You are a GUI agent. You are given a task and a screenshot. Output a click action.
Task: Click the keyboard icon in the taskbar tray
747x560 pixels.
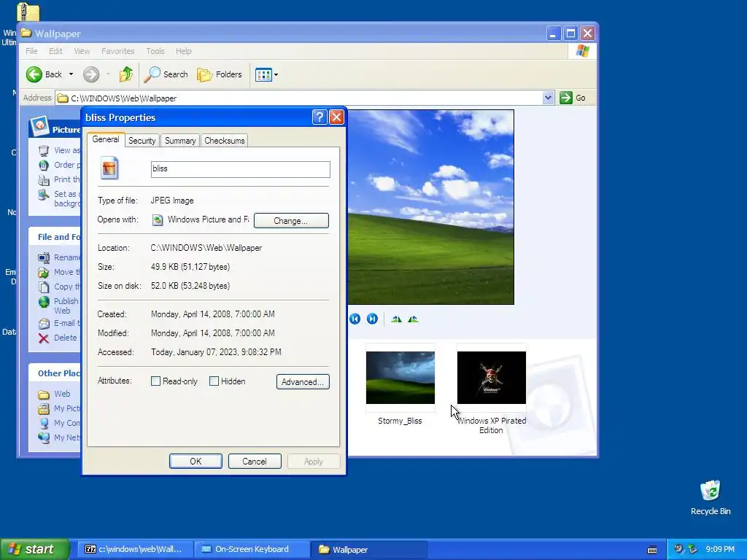tap(652, 550)
